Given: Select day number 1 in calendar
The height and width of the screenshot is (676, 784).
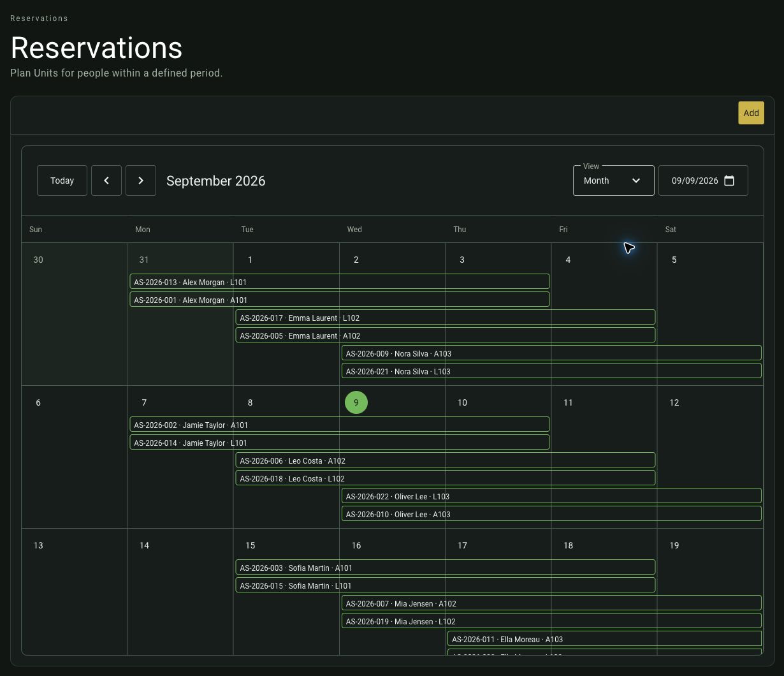Looking at the screenshot, I should pyautogui.click(x=250, y=260).
